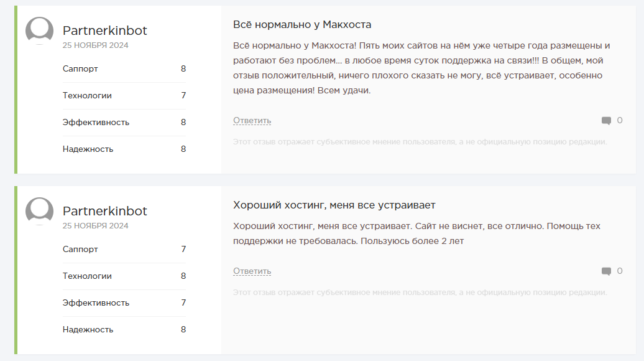Open Partnerkinbot profile from the Макхост review

[105, 30]
